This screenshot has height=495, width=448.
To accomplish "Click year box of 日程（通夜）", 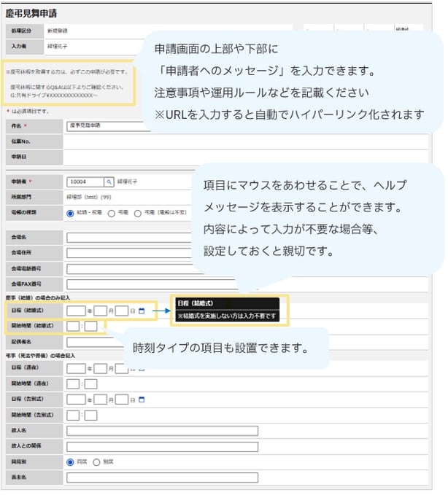I will pyautogui.click(x=76, y=369).
